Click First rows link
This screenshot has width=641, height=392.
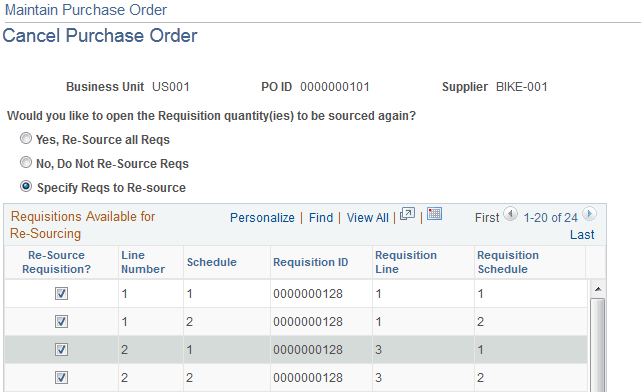point(487,217)
